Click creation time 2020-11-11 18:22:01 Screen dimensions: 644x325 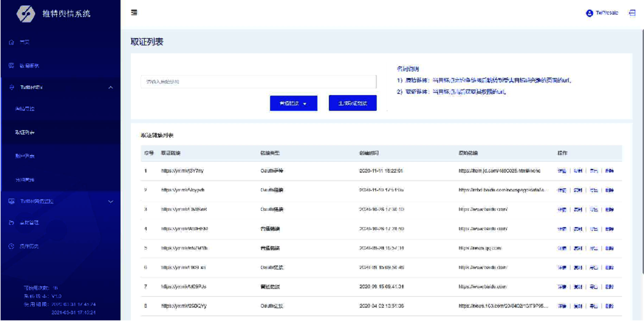[x=381, y=171]
